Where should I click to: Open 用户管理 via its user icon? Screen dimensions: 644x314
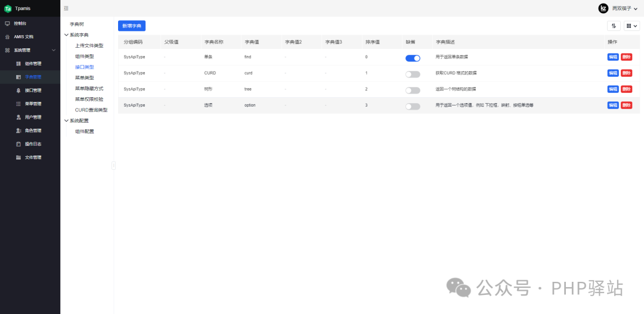point(18,117)
